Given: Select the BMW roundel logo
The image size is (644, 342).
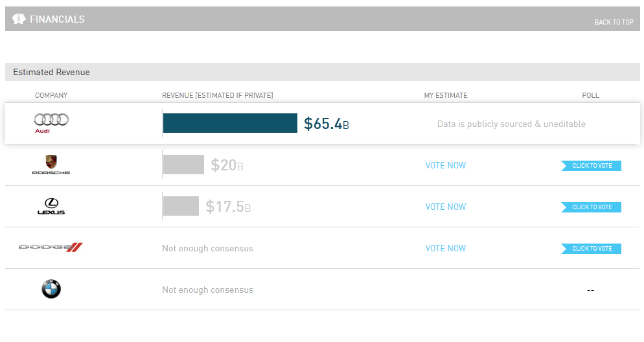Looking at the screenshot, I should pos(51,289).
